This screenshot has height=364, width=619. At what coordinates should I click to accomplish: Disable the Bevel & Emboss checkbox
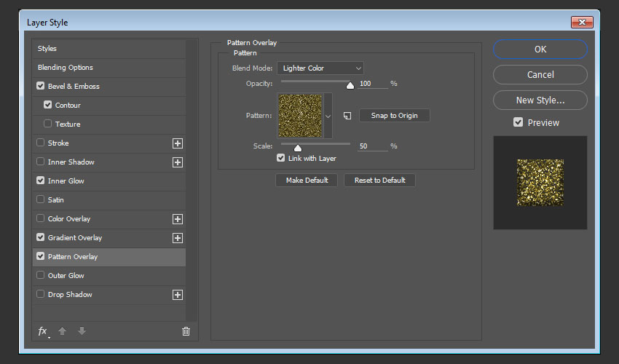41,87
